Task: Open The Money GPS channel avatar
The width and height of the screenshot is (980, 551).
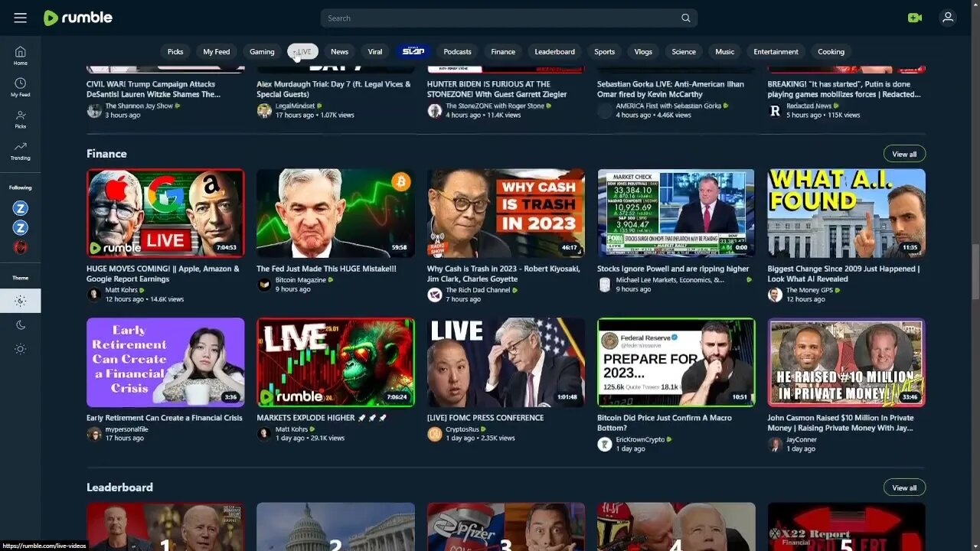Action: [775, 295]
